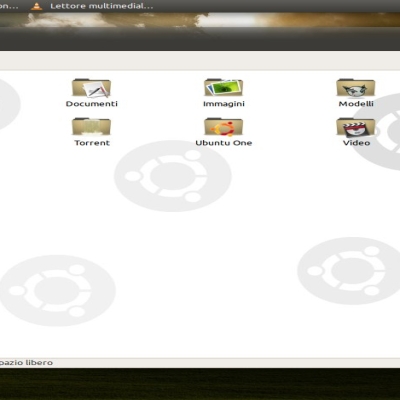Select the Video label text

click(x=356, y=143)
